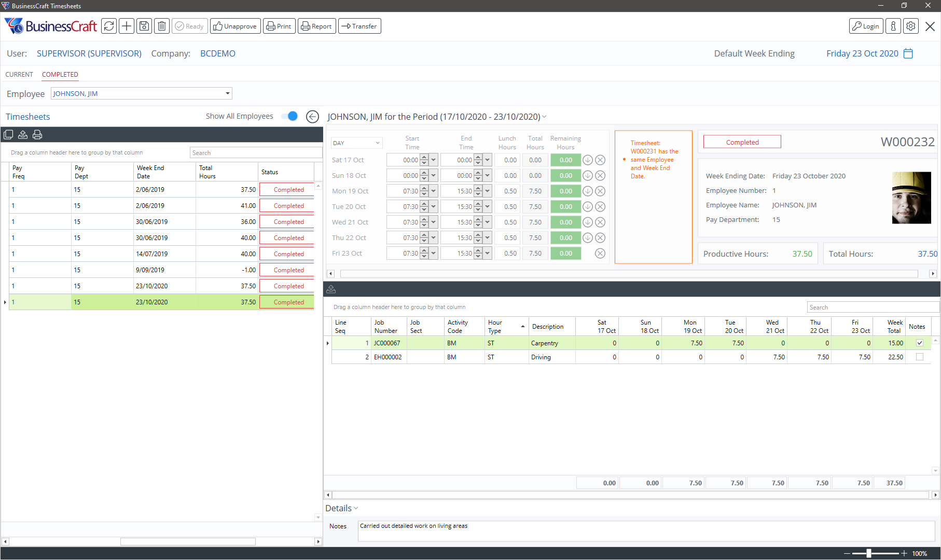Click the printer icon in Timesheets toolbar
This screenshot has height=560, width=941.
click(37, 135)
